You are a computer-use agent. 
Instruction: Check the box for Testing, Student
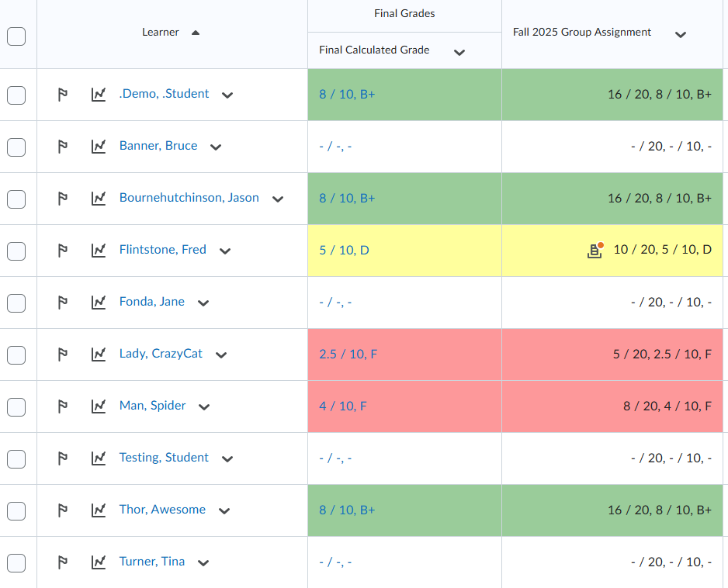click(16, 459)
